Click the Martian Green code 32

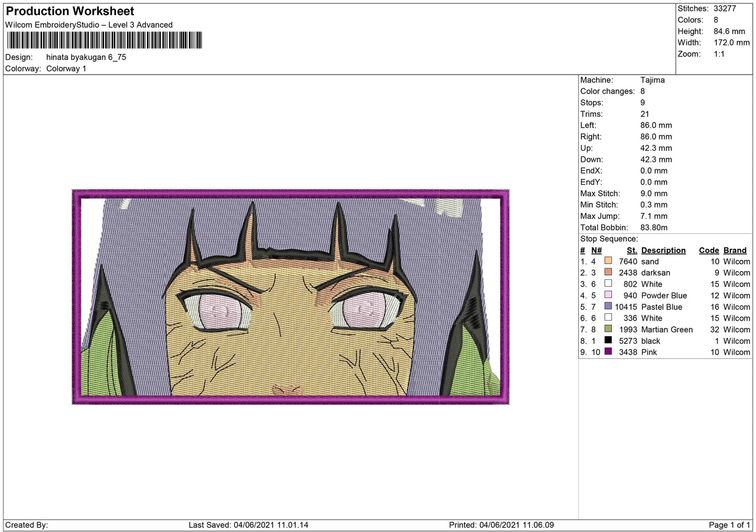coord(715,330)
